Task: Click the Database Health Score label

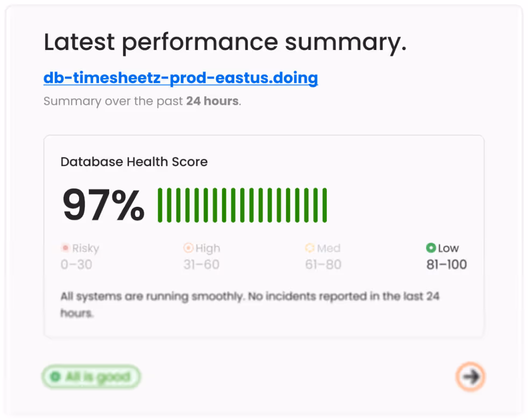Action: tap(133, 162)
